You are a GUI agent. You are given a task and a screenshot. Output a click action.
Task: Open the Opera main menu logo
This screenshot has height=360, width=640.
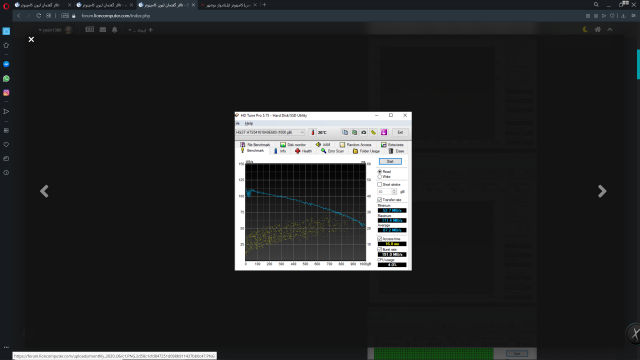(x=6, y=6)
